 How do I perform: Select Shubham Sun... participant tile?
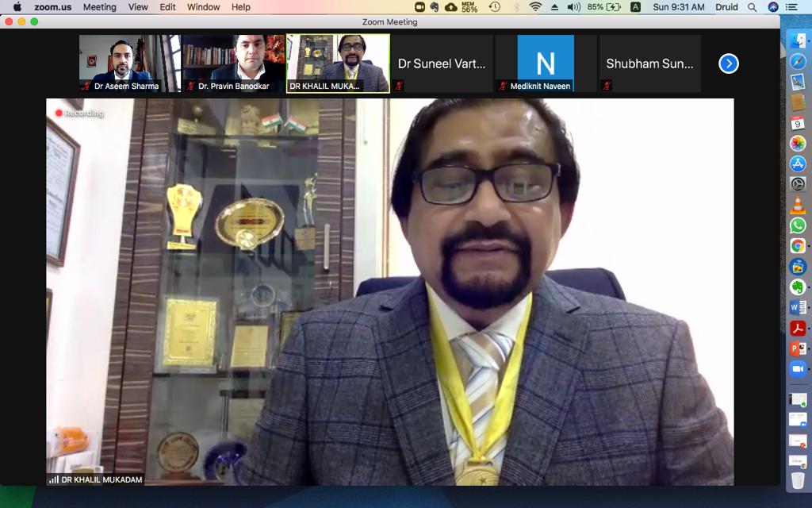click(x=649, y=63)
